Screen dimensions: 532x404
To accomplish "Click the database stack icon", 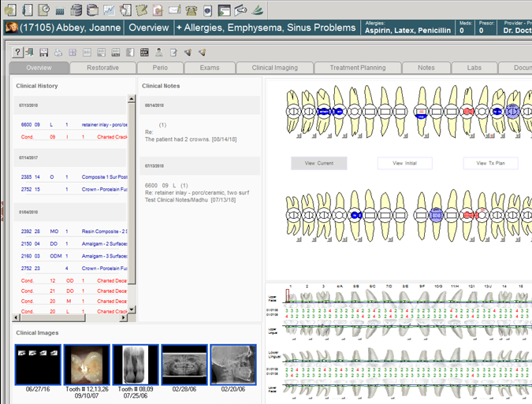I will click(x=76, y=10).
